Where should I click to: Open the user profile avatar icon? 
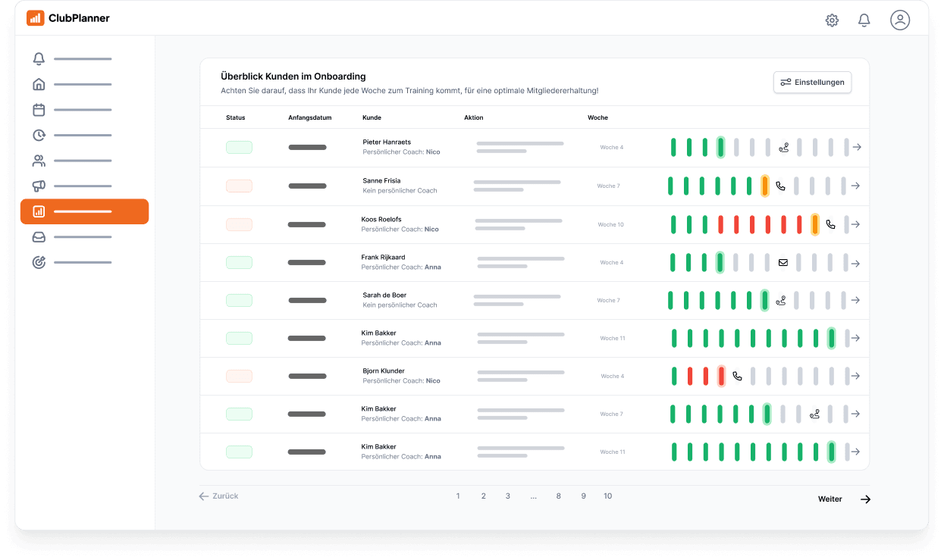(x=899, y=20)
